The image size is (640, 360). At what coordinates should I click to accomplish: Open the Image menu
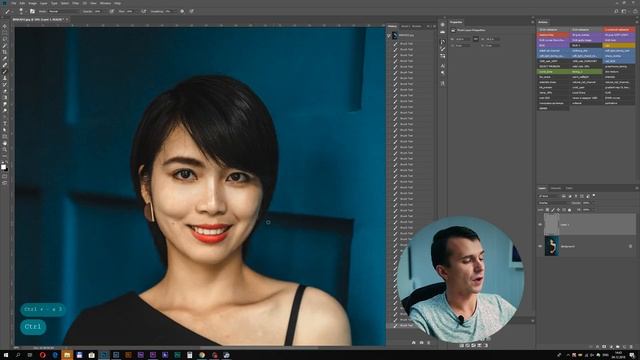32,3
